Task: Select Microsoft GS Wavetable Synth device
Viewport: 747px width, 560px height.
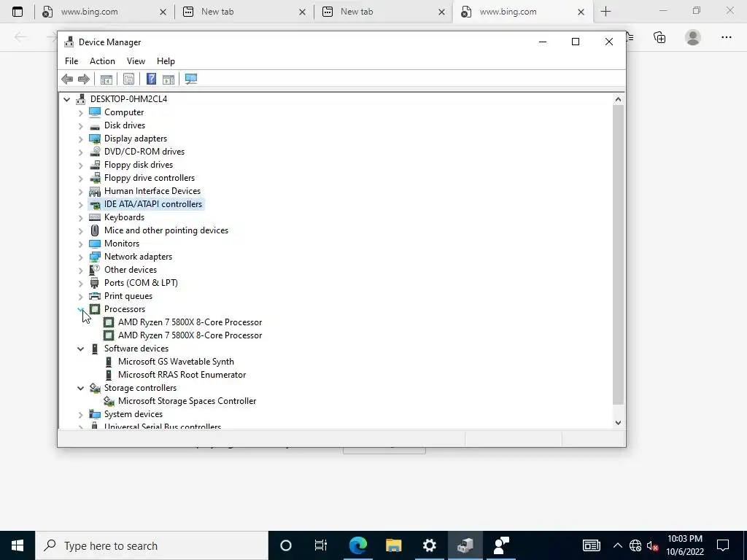Action: pos(176,362)
